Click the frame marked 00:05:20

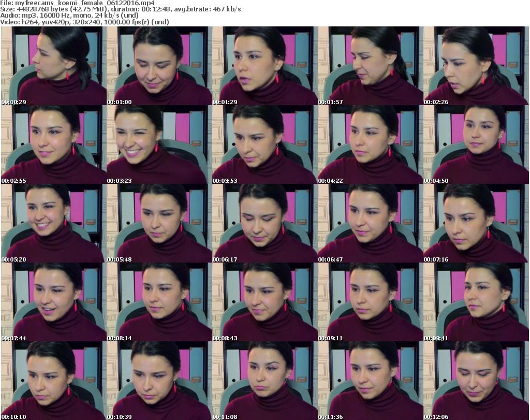[x=54, y=223]
